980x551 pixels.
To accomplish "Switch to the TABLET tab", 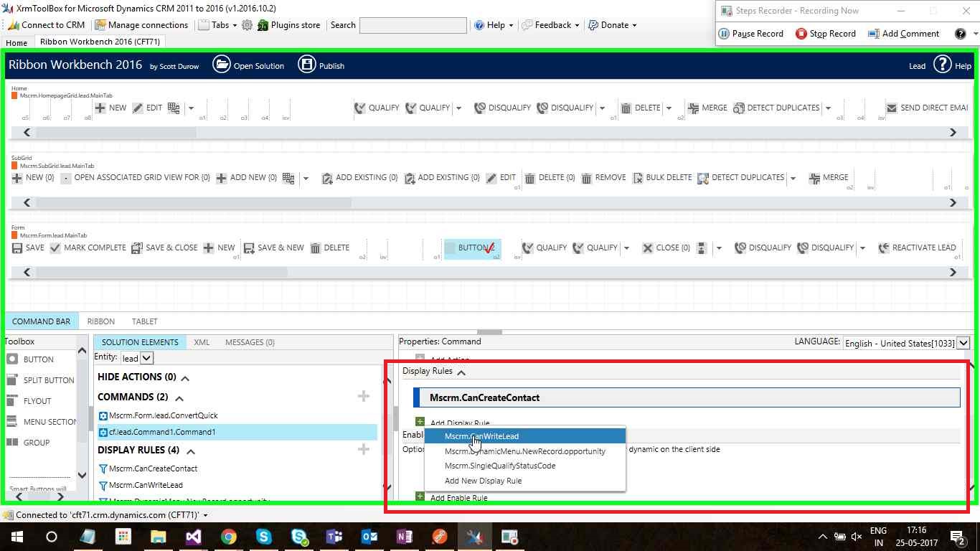I will pyautogui.click(x=144, y=321).
